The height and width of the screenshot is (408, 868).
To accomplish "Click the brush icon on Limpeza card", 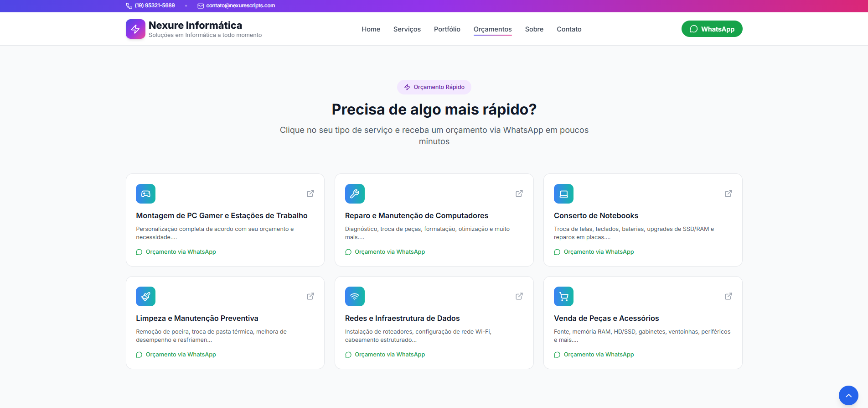I will click(x=145, y=296).
